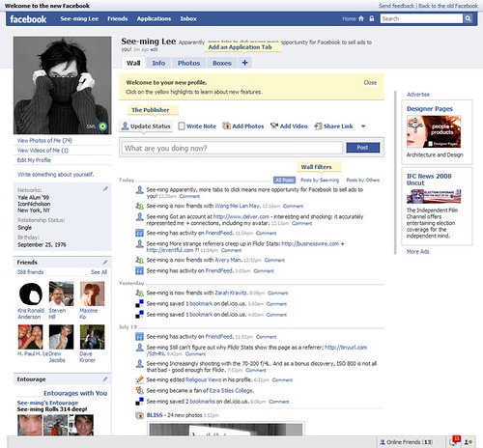This screenshot has width=483, height=448.
Task: Edit the Friends box pencil icon
Action: pos(105,263)
